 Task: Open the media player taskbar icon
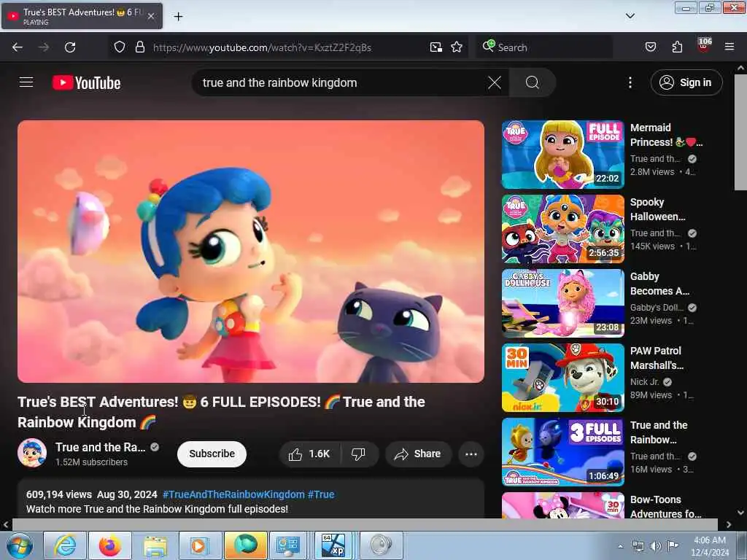(200, 545)
